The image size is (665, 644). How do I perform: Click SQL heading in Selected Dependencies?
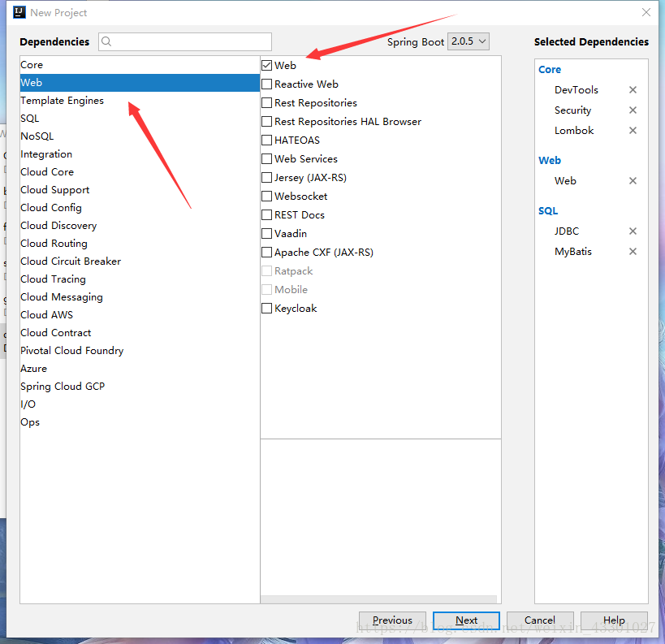point(548,211)
